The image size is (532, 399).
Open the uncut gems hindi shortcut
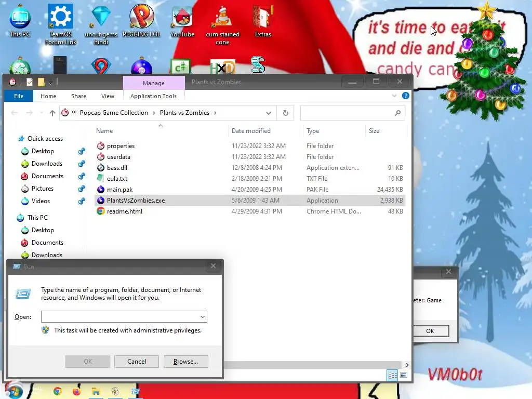coord(101,24)
